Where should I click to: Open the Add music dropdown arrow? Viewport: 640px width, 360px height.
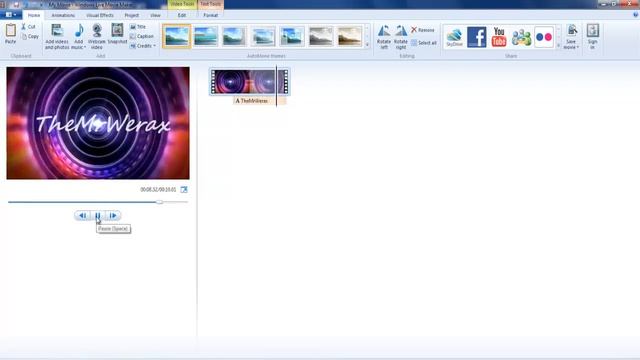click(x=84, y=48)
